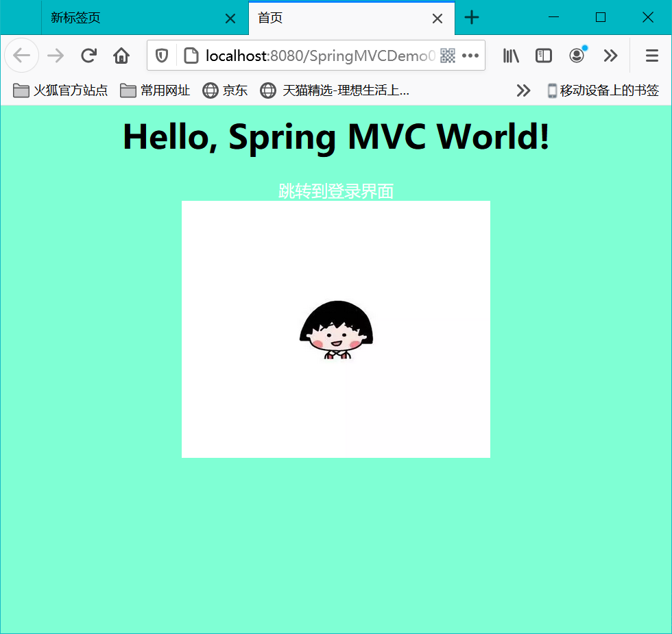Viewport: 672px width, 634px height.
Task: Open page actions three-dot menu
Action: (470, 56)
